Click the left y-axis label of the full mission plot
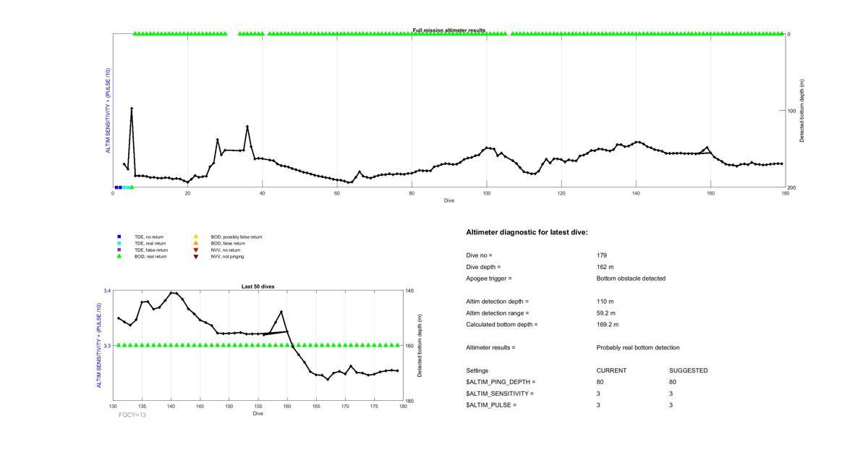This screenshot has height=450, width=868. coord(108,111)
